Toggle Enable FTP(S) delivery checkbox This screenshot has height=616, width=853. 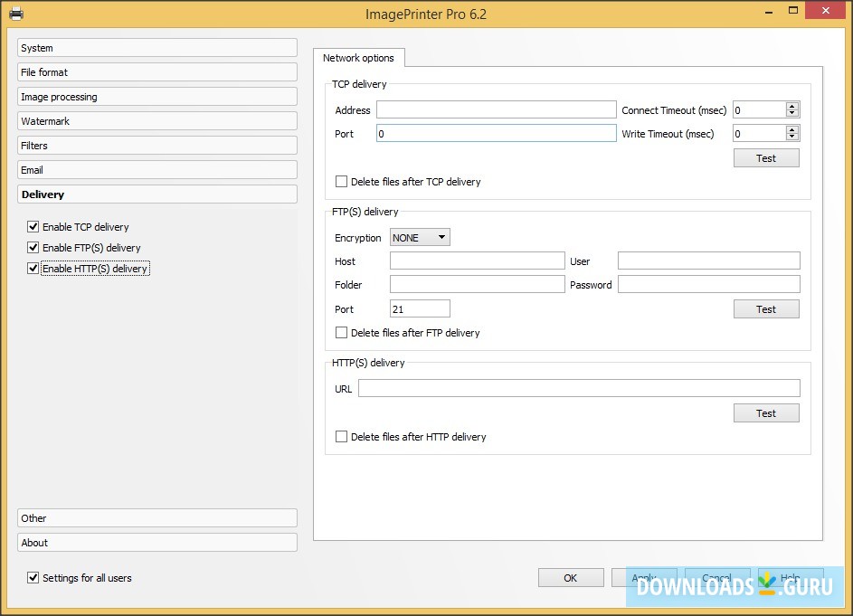click(33, 248)
